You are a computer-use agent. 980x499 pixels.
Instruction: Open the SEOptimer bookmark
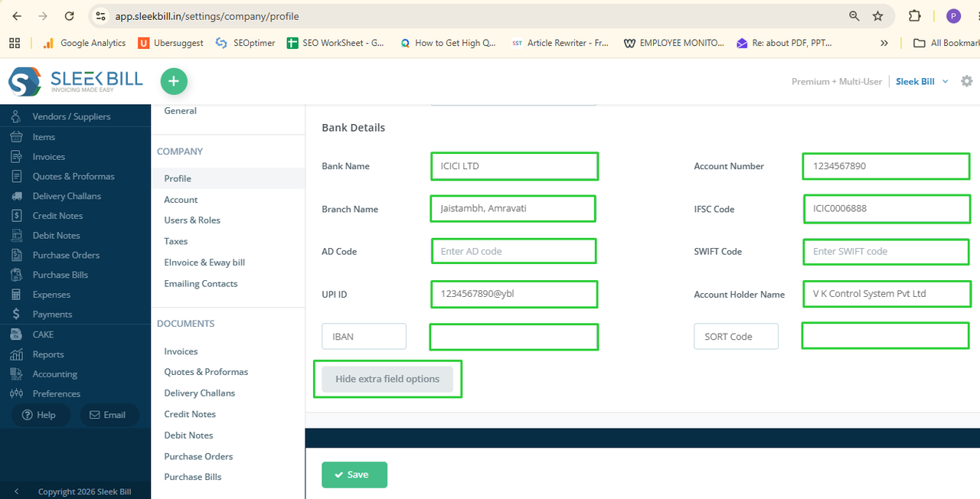point(246,43)
